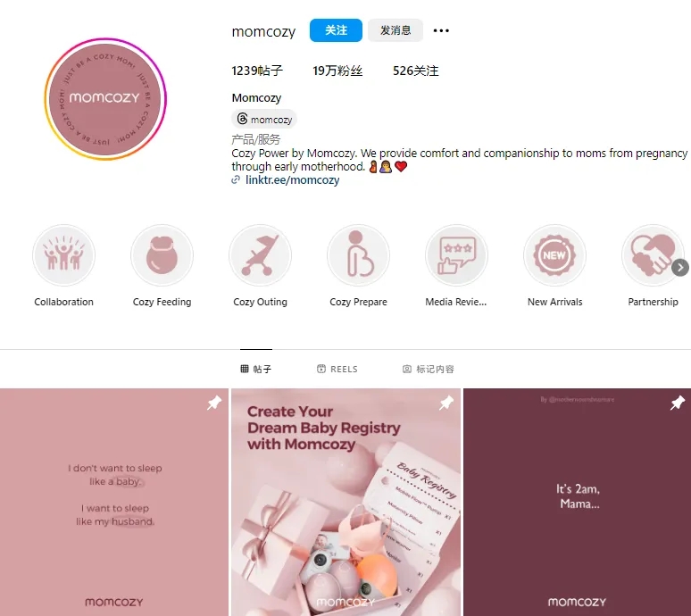Click the 发消息 message button
The width and height of the screenshot is (691, 616).
(395, 30)
